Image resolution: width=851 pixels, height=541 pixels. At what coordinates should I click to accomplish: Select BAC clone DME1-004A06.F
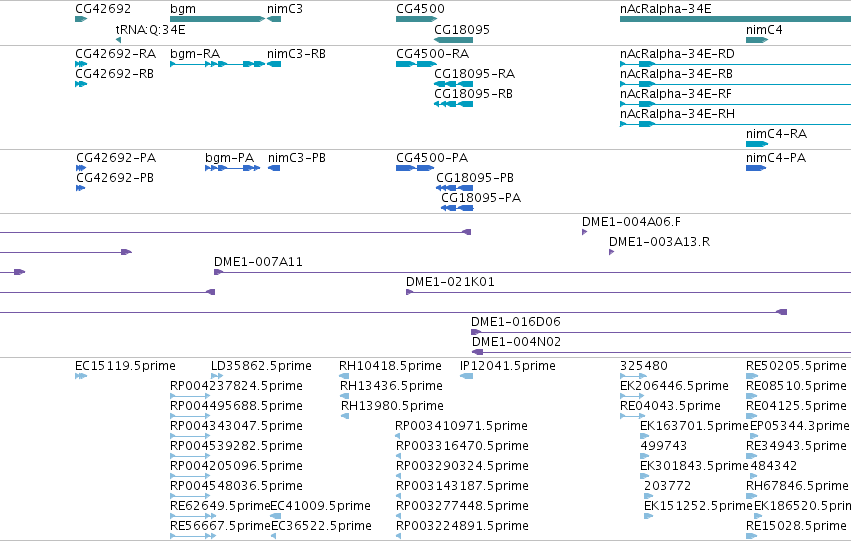631,222
